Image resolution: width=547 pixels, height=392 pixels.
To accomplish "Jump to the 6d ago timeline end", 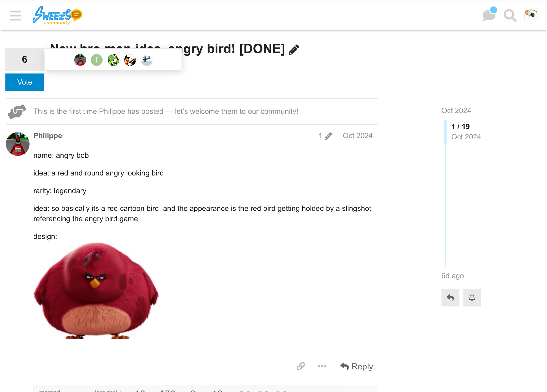I will (x=453, y=276).
